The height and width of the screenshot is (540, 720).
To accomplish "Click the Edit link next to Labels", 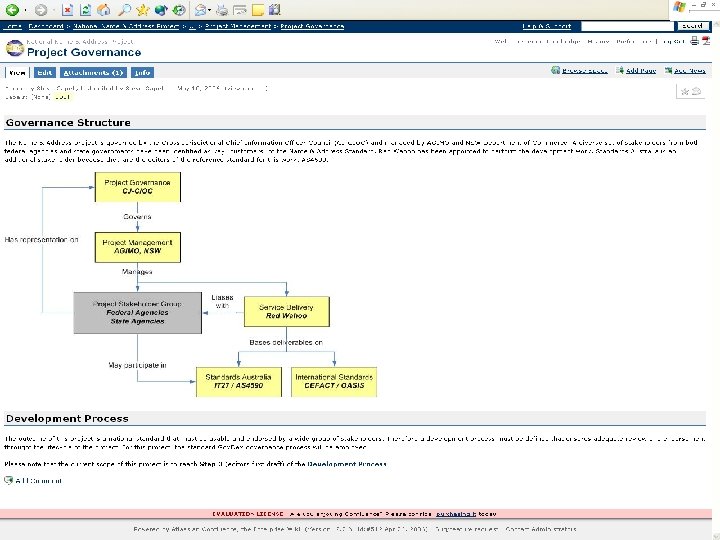I will point(62,97).
